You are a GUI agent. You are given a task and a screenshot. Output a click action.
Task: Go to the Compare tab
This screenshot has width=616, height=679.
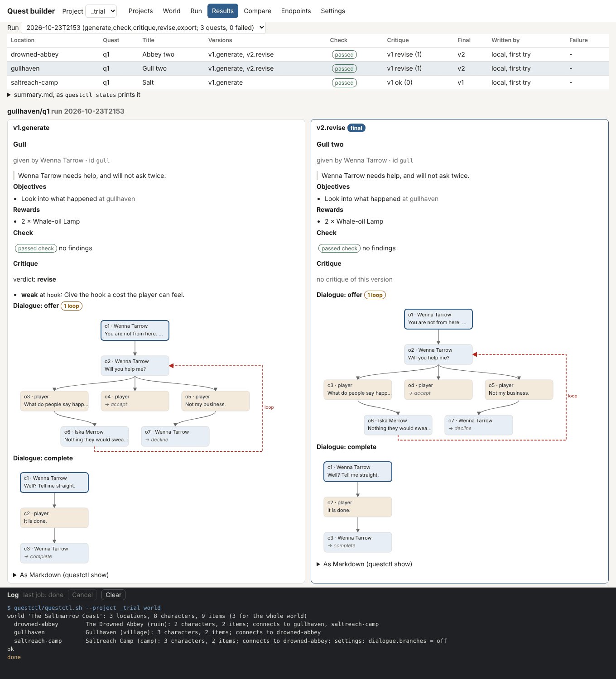pos(257,11)
